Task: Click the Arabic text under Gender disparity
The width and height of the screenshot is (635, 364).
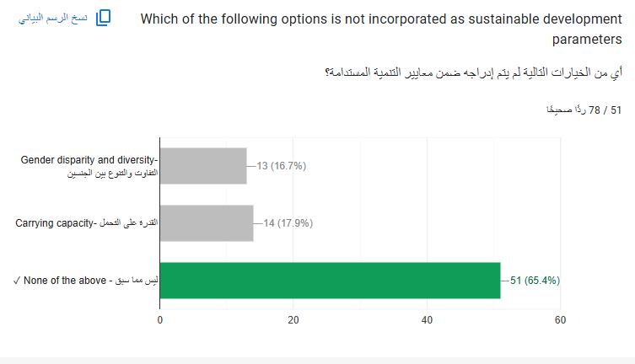Action: (x=113, y=173)
